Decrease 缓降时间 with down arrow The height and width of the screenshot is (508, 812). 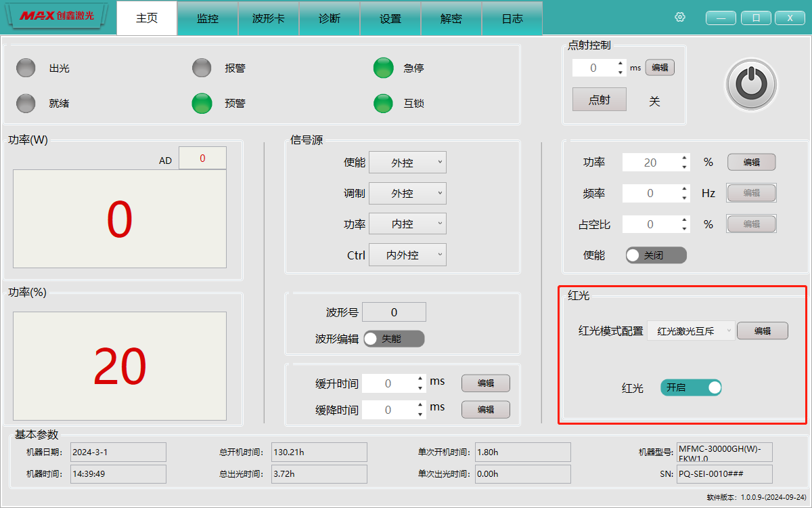tap(421, 414)
